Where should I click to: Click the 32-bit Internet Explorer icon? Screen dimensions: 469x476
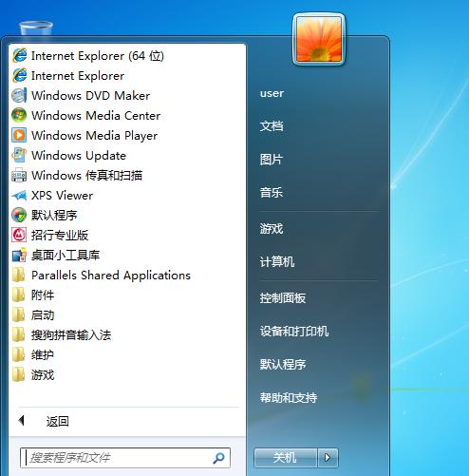pyautogui.click(x=19, y=76)
